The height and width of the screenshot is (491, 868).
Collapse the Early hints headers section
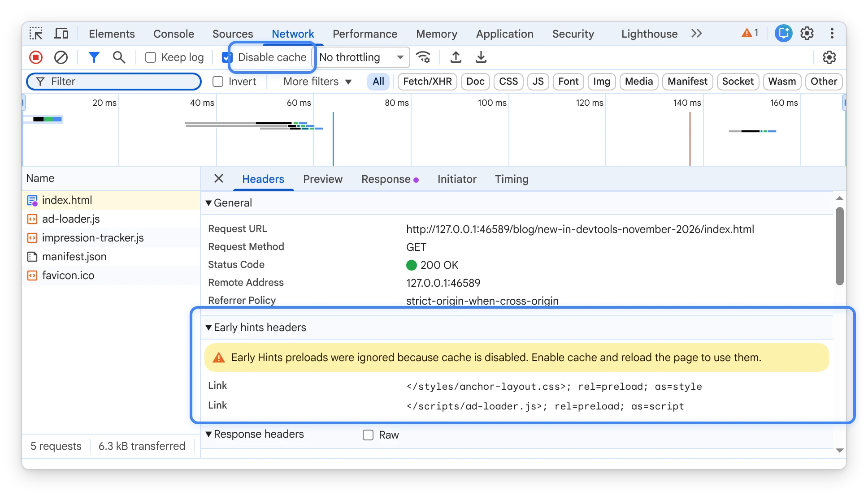(256, 327)
